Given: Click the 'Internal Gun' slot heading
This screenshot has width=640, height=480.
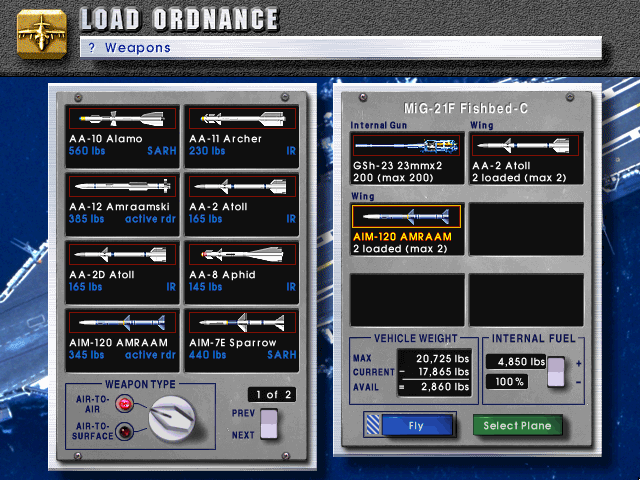Looking at the screenshot, I should (x=379, y=125).
